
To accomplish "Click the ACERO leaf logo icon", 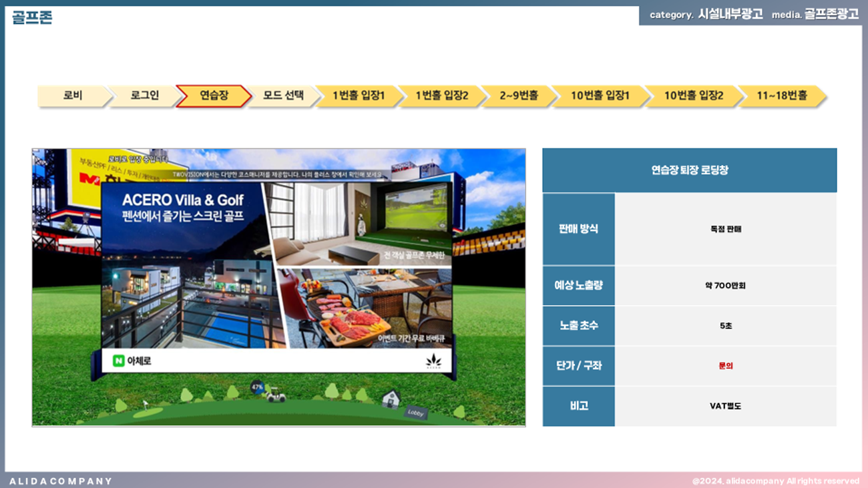I will (433, 361).
